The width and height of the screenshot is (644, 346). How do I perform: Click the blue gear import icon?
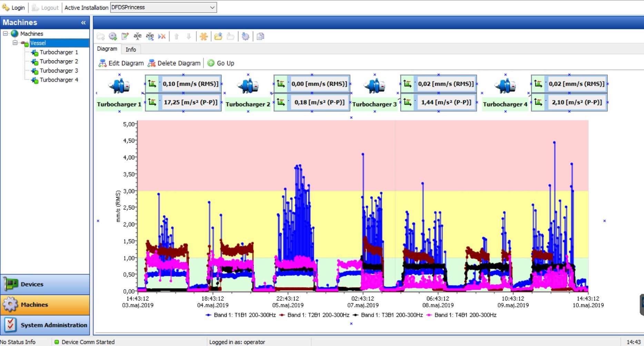click(x=245, y=36)
